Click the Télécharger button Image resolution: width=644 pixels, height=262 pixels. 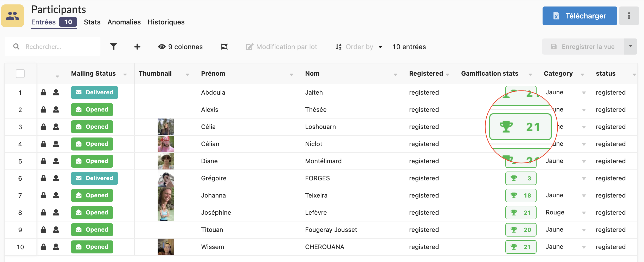pyautogui.click(x=579, y=16)
